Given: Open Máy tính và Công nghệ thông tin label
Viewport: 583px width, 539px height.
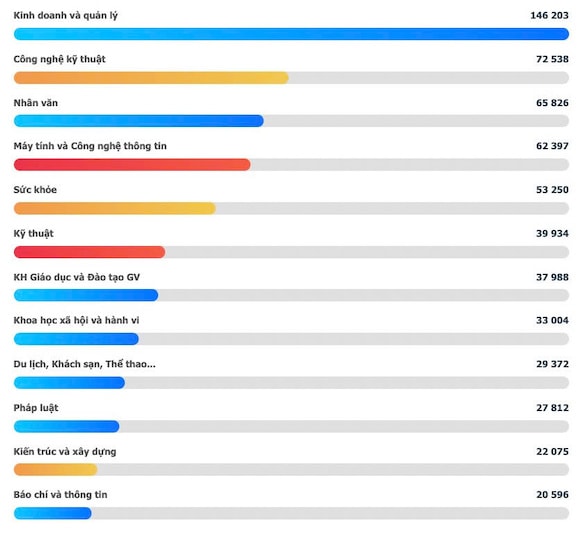Looking at the screenshot, I should tap(90, 146).
